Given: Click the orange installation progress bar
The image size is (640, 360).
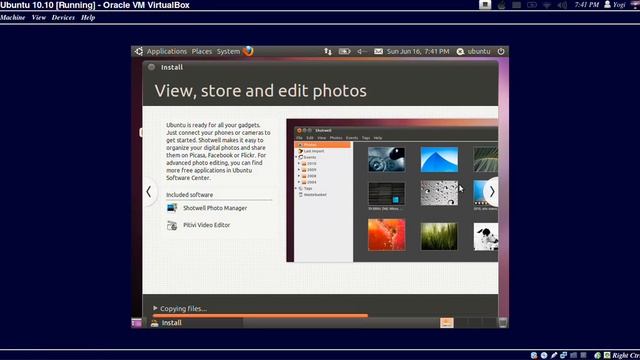Looking at the screenshot, I should coord(260,316).
